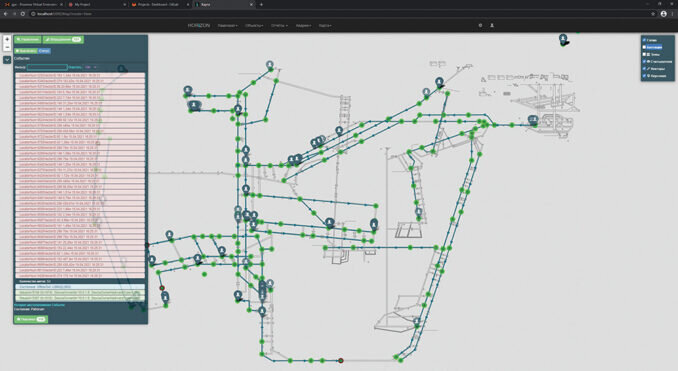Select the red-ringed node at the bottom route end
The width and height of the screenshot is (678, 371).
341,360
